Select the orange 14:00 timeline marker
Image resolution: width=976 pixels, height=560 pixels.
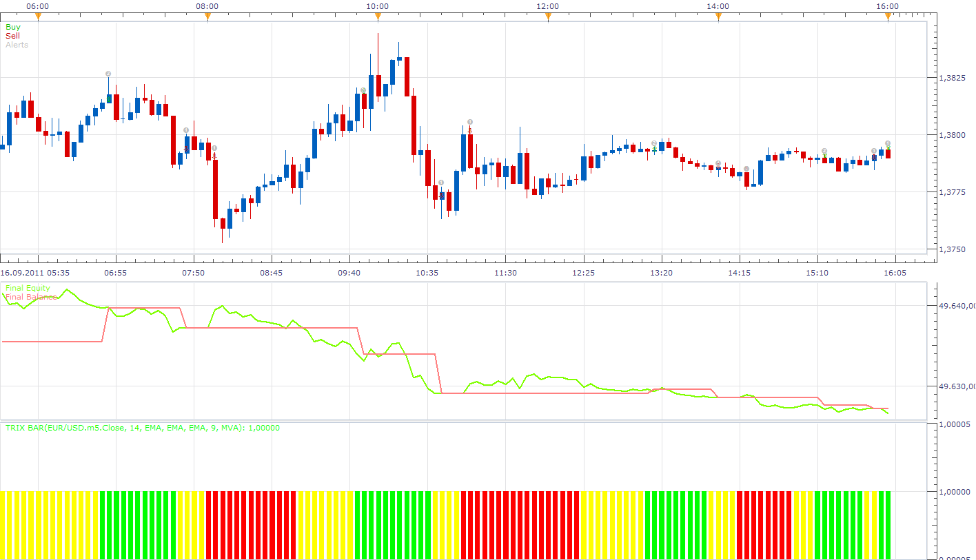coord(718,17)
